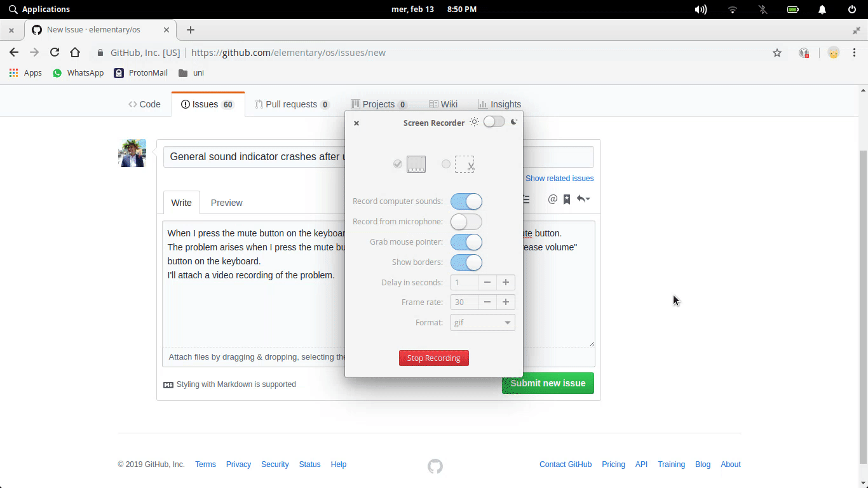
Task: Open the Pull requests tab
Action: point(292,104)
